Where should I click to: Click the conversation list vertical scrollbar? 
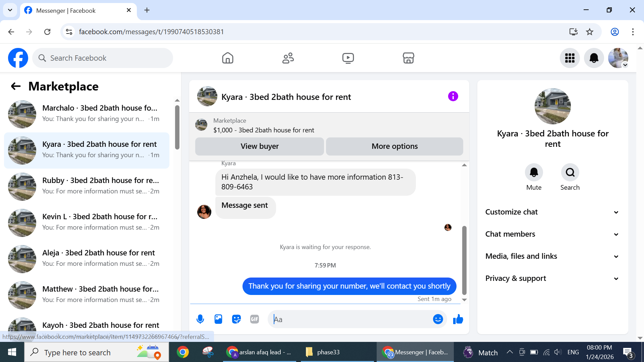tap(177, 127)
